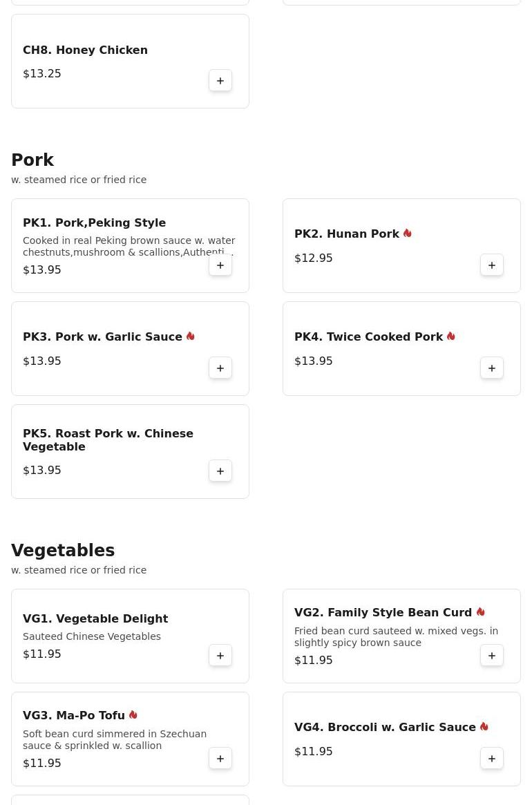This screenshot has height=805, width=532.
Task: Click the VG3. Ma-Po Tofu title
Action: click(x=74, y=716)
